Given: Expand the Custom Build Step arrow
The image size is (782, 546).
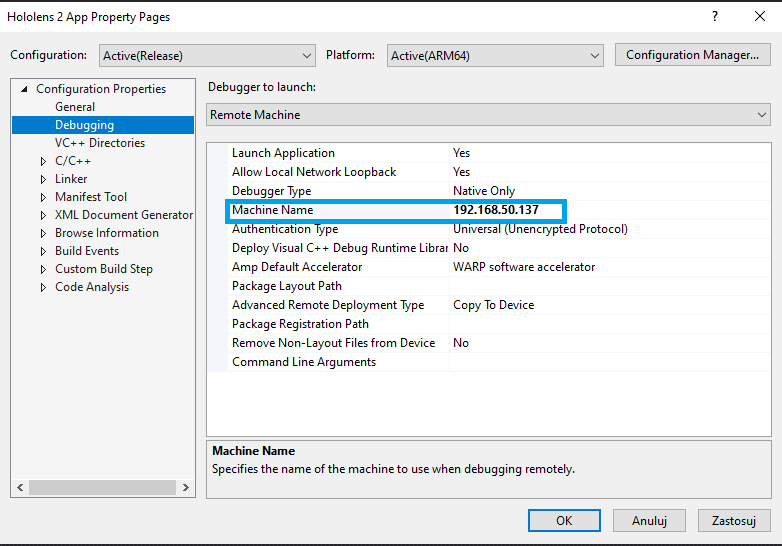Looking at the screenshot, I should [x=43, y=269].
